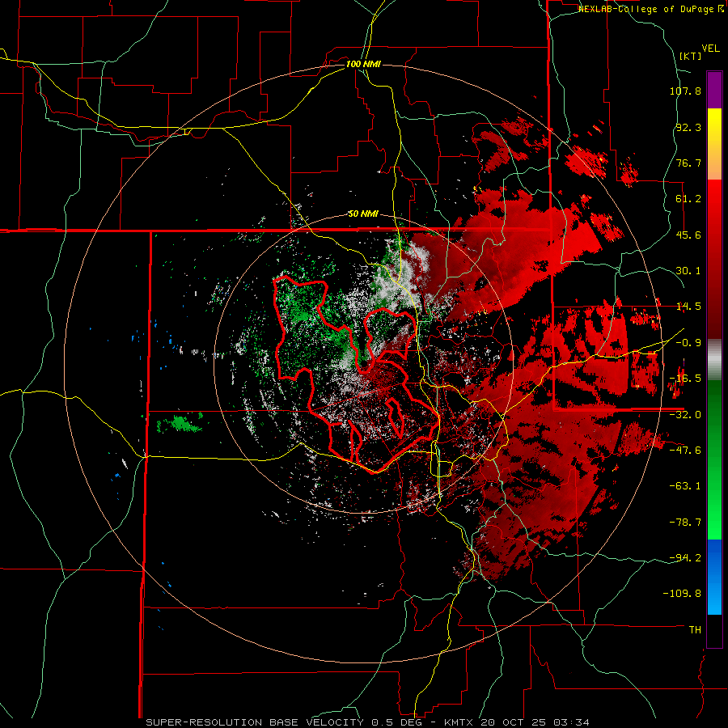Click the [KT] units label
The image size is (728, 728).
691,56
